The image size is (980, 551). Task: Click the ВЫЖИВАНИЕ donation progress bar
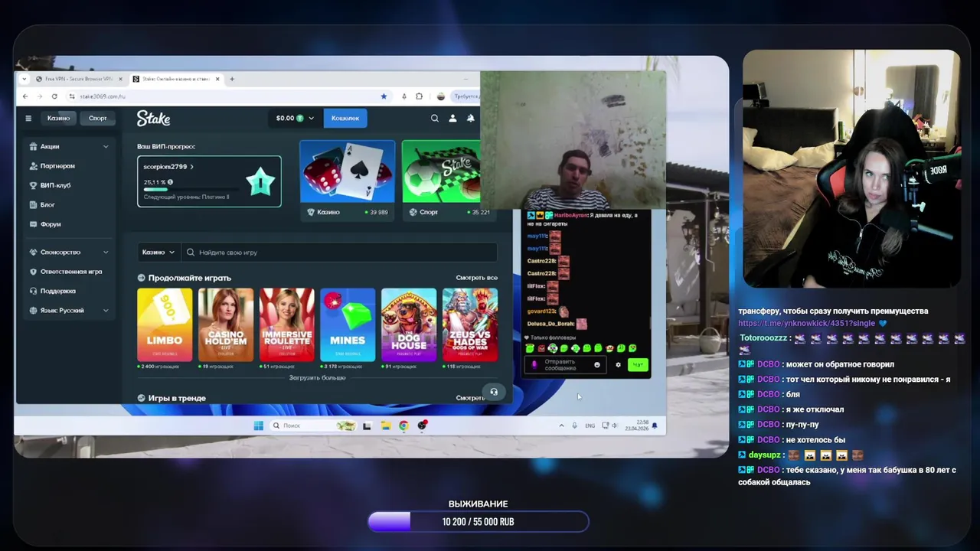(478, 522)
